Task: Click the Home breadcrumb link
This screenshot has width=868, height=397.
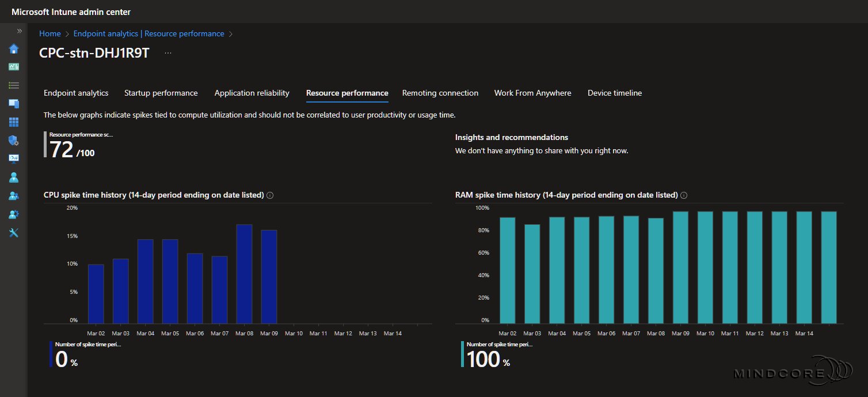Action: [50, 34]
